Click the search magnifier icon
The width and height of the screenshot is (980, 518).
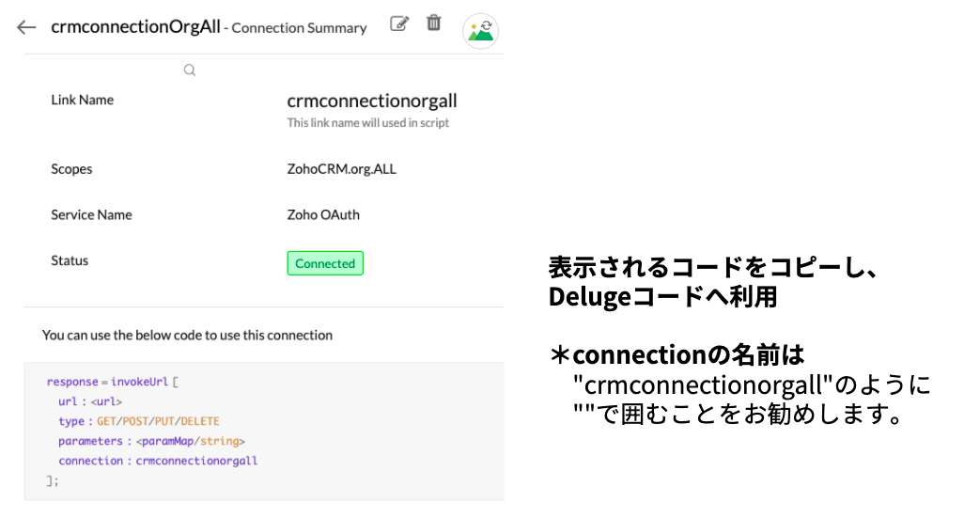point(190,71)
